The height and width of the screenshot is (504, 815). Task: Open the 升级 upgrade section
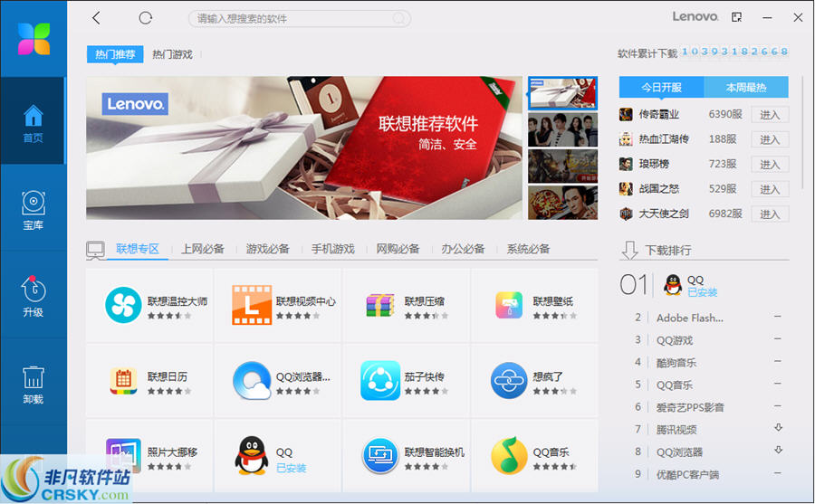coord(33,296)
